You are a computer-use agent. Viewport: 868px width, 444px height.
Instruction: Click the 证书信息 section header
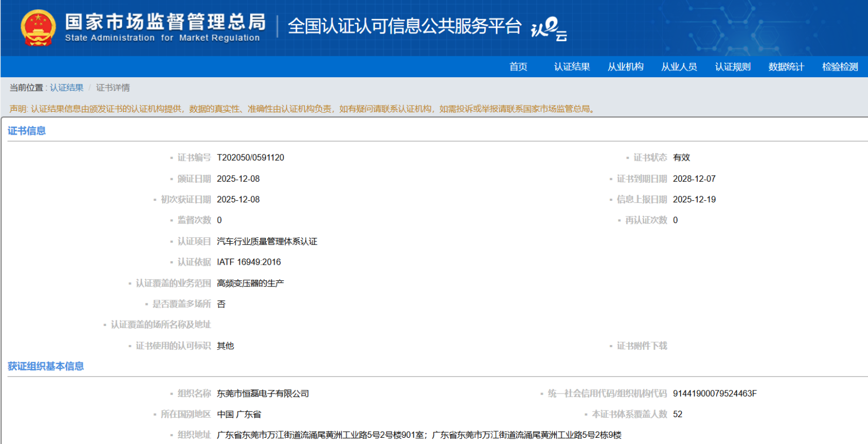[27, 131]
